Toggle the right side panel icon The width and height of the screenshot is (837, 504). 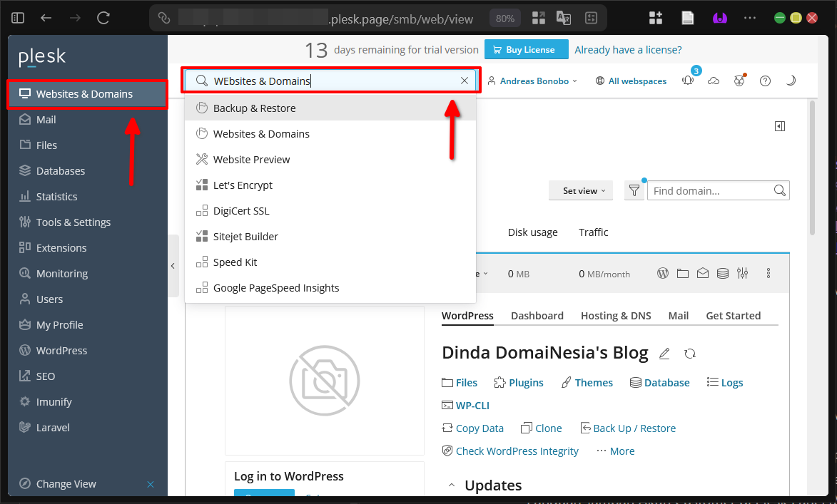(x=780, y=126)
